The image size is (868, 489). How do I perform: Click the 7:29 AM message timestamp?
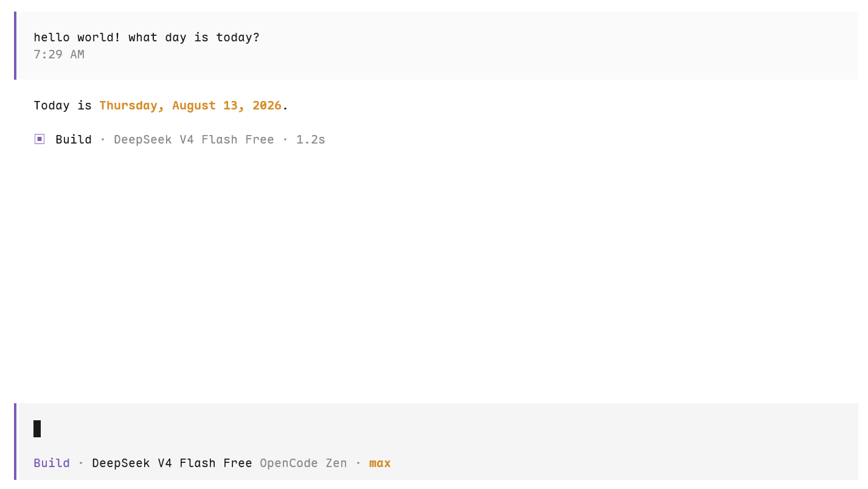59,54
